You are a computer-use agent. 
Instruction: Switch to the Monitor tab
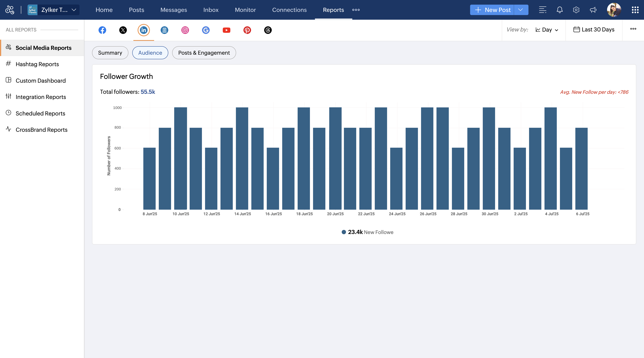point(245,10)
